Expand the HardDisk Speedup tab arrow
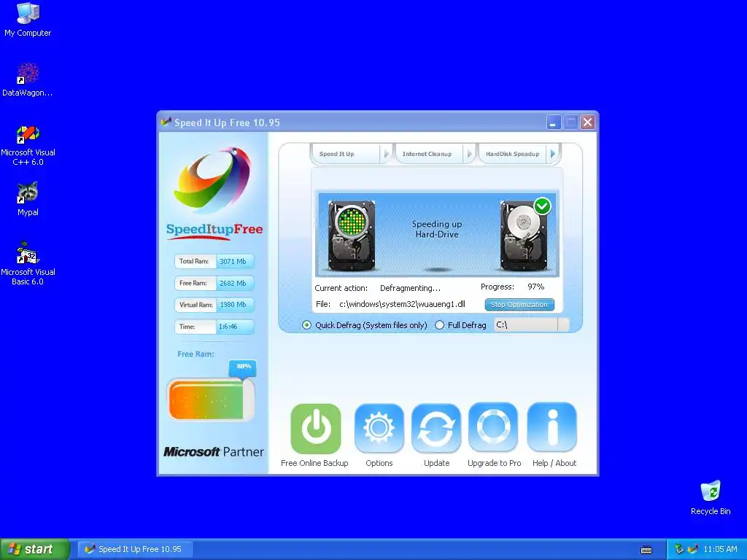Image resolution: width=747 pixels, height=560 pixels. tap(553, 154)
